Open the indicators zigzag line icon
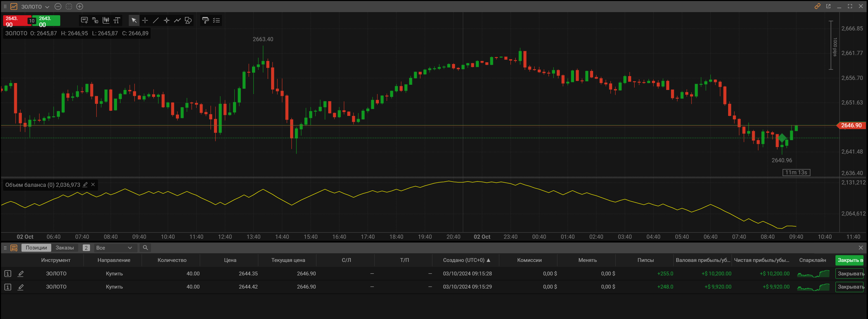Image resolution: width=868 pixels, height=319 pixels. tap(177, 20)
